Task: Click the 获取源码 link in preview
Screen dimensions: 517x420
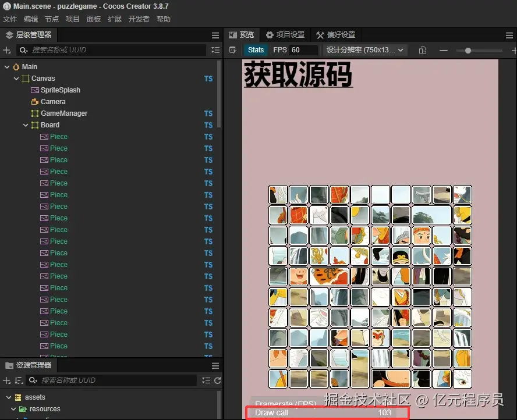Action: tap(298, 74)
